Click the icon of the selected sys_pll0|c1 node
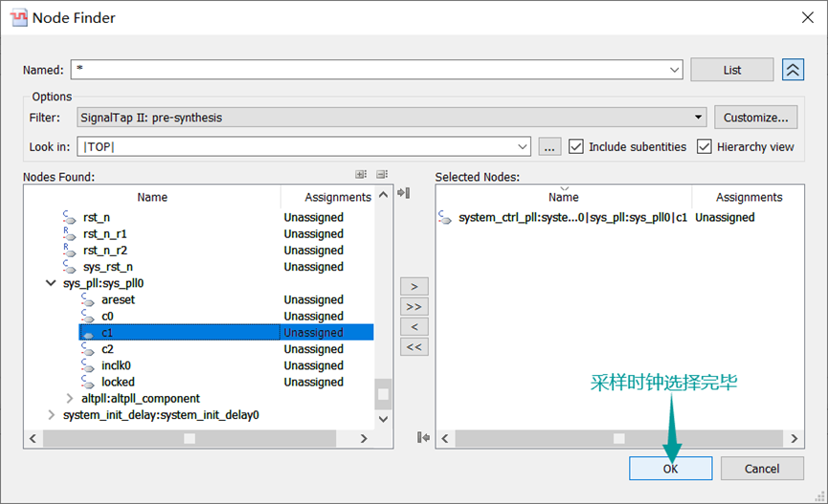This screenshot has height=504, width=828. click(445, 217)
